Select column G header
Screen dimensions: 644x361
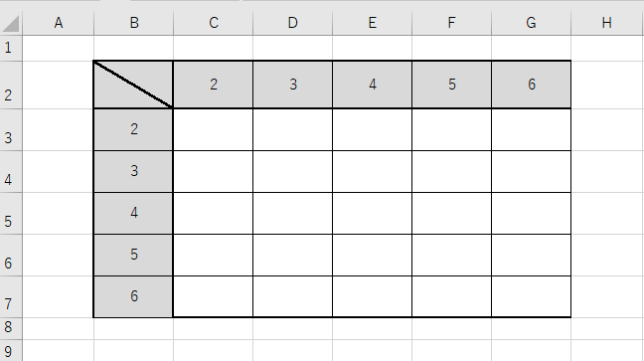531,23
